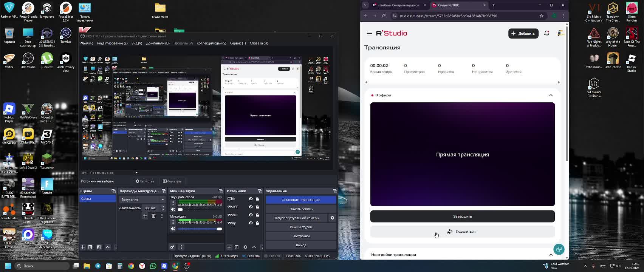Image resolution: width=644 pixels, height=272 pixels.
Task: Open Файл menu in OBS
Action: [87, 43]
